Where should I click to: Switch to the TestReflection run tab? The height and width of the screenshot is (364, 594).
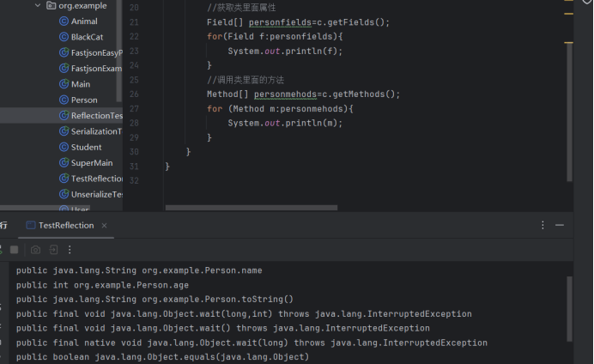65,225
